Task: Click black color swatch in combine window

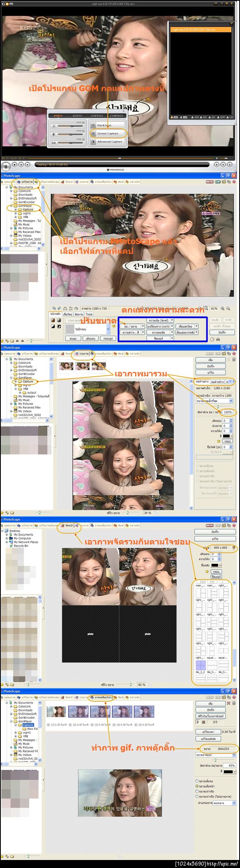Action: (x=226, y=436)
